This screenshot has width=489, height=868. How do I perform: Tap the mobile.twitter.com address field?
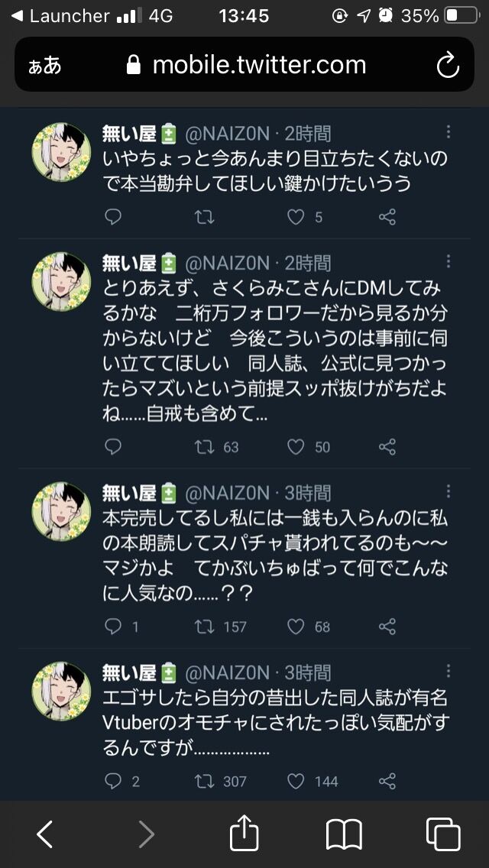coord(244,64)
